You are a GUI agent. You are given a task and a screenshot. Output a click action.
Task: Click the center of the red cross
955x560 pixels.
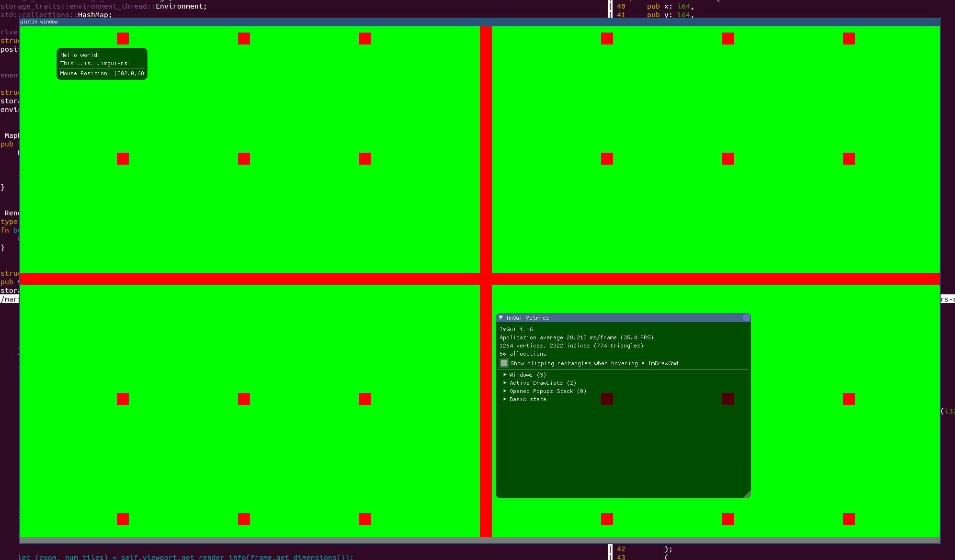pos(486,279)
